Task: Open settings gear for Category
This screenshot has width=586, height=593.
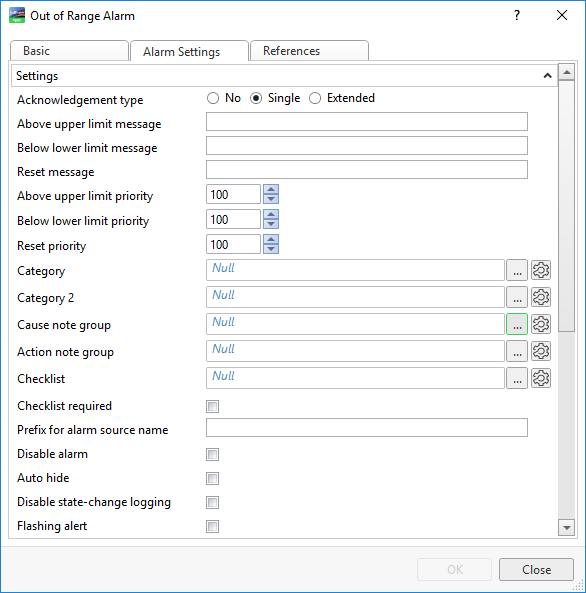Action: (x=541, y=270)
